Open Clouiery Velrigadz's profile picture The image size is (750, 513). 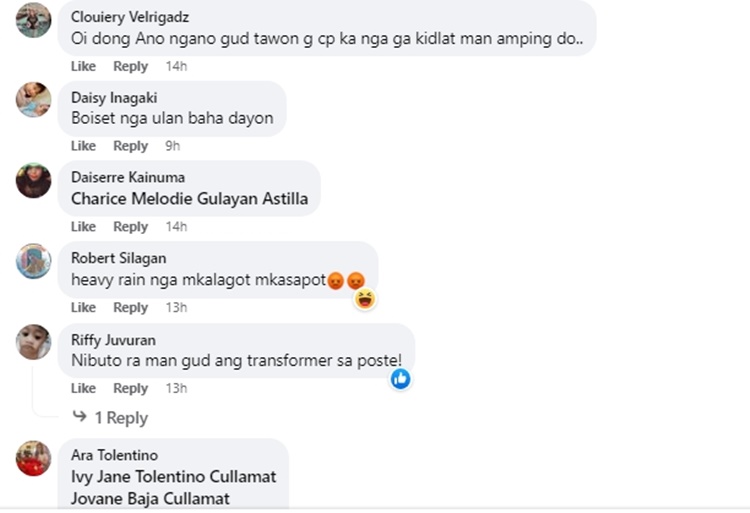(x=34, y=20)
